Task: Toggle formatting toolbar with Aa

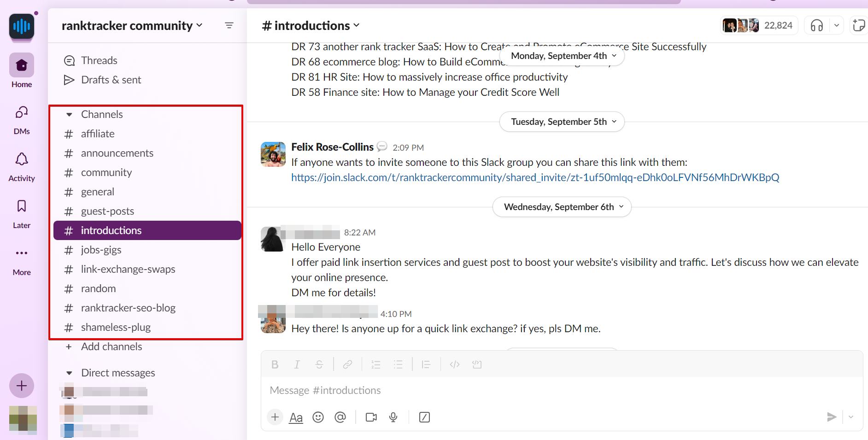Action: tap(296, 417)
